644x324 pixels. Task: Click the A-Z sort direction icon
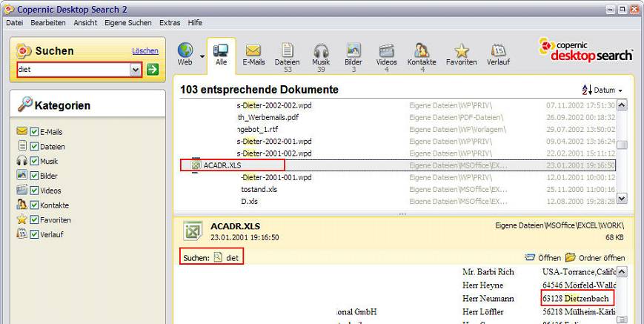[587, 90]
